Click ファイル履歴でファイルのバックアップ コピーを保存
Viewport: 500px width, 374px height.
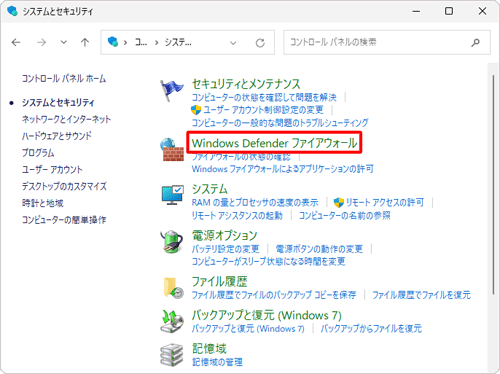pos(274,295)
